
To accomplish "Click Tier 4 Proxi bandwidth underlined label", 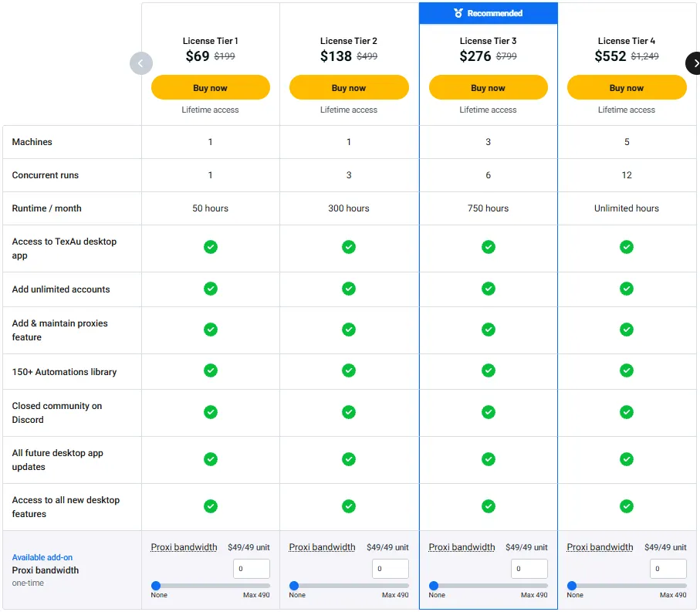I will click(600, 547).
